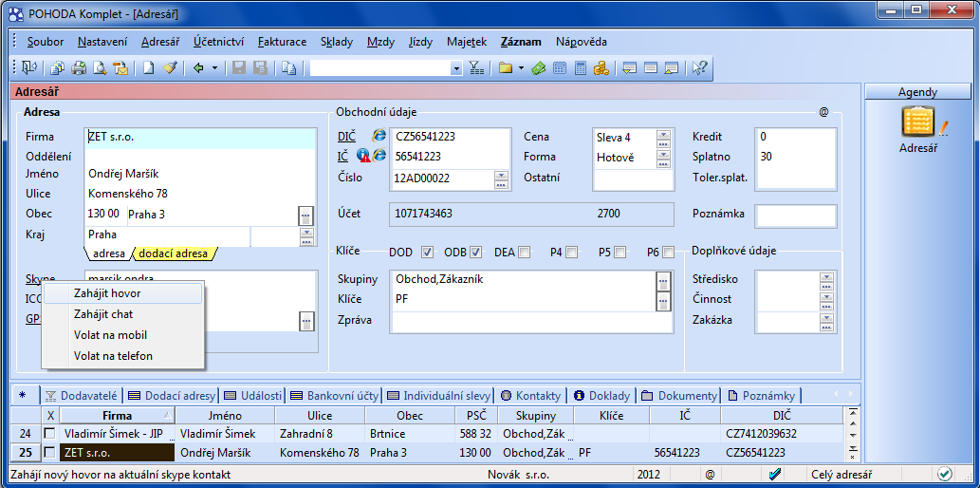Tick the X checkbox in row 25 ZET s.r.o.

click(50, 452)
